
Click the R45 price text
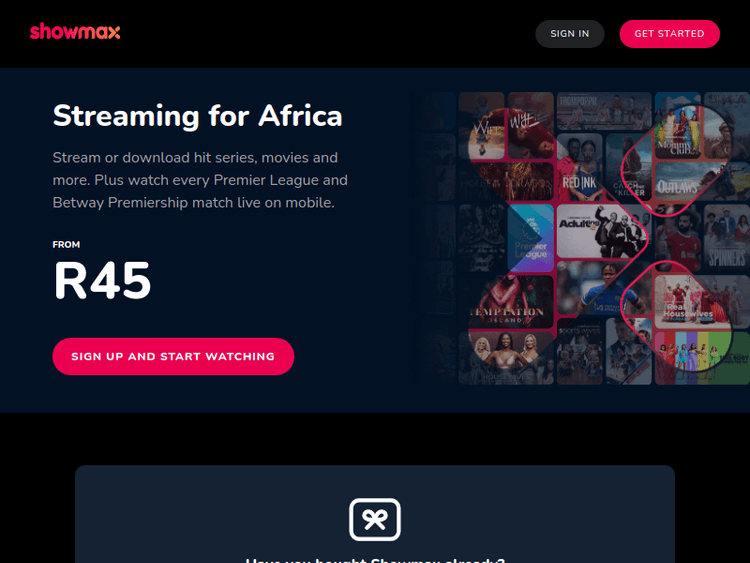[x=102, y=280]
